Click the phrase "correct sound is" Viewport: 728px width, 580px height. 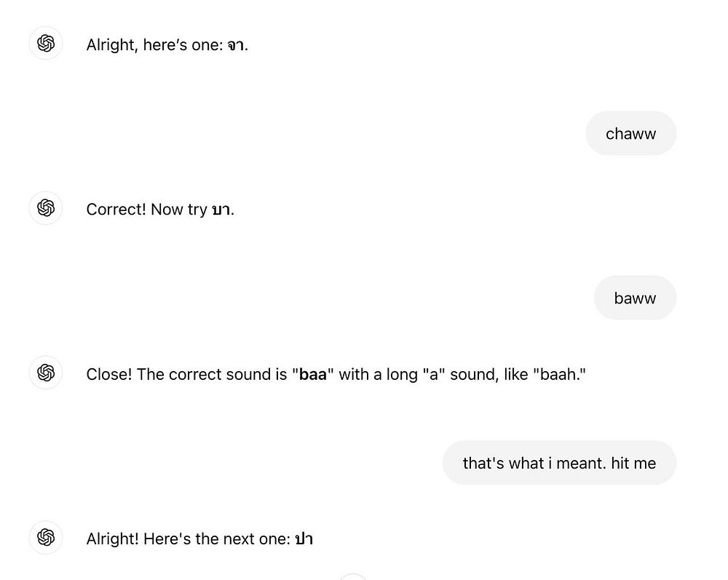[227, 375]
